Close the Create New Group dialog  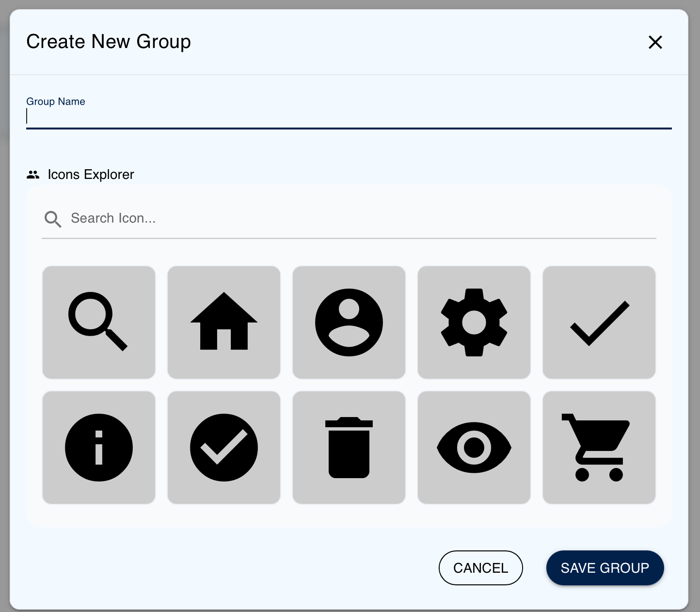point(655,42)
